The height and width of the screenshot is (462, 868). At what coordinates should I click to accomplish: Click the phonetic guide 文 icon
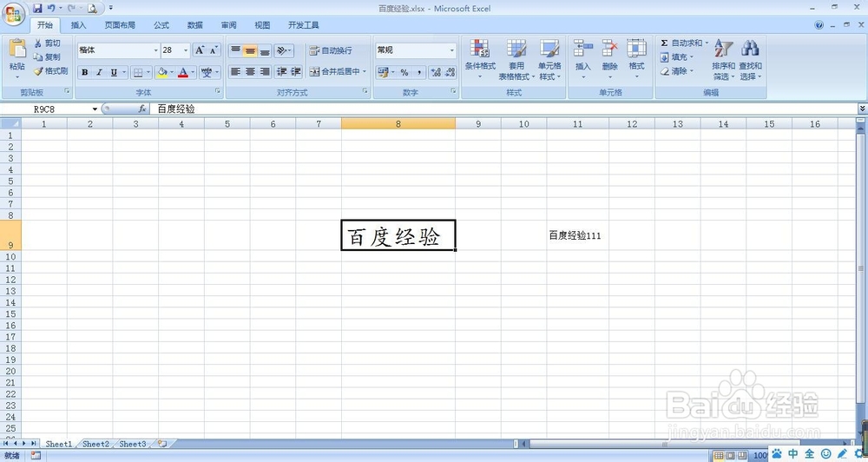coord(207,72)
